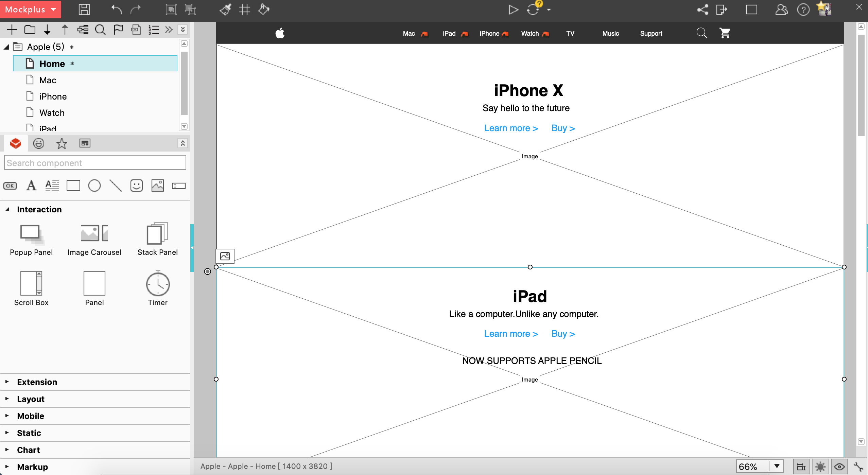Click the Search component input field
Screen dimensions: 868x475
click(x=95, y=163)
